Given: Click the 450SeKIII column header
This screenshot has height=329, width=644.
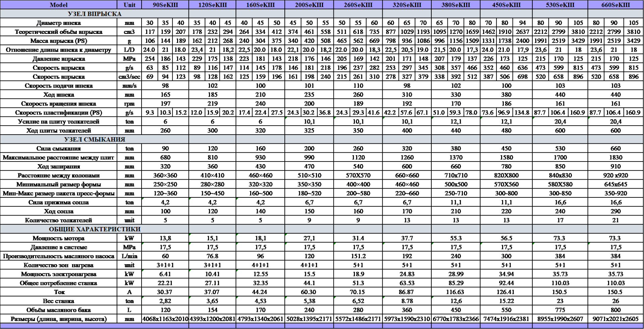Looking at the screenshot, I should [506, 5].
